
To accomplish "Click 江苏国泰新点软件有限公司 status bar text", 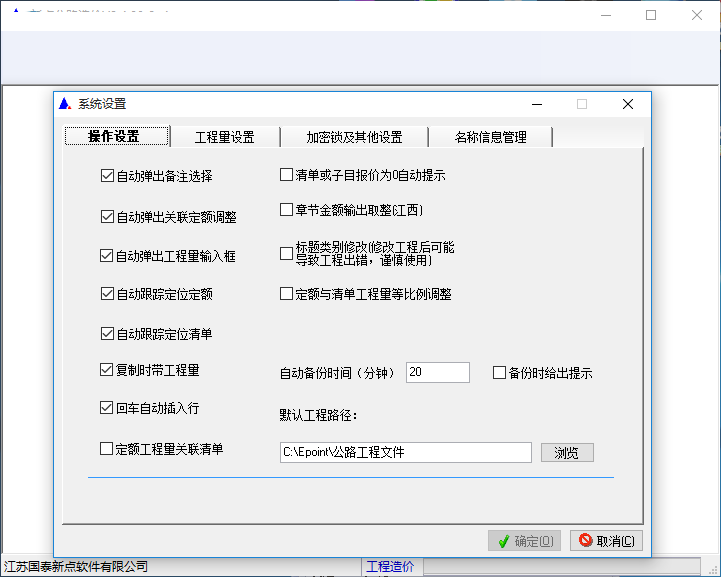I will coord(76,566).
